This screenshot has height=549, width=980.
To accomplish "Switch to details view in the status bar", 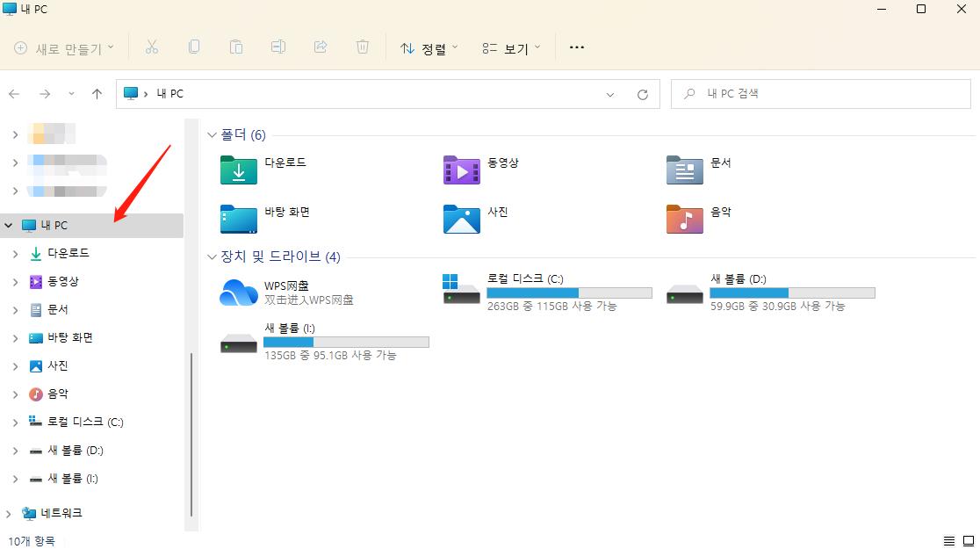I will (948, 540).
